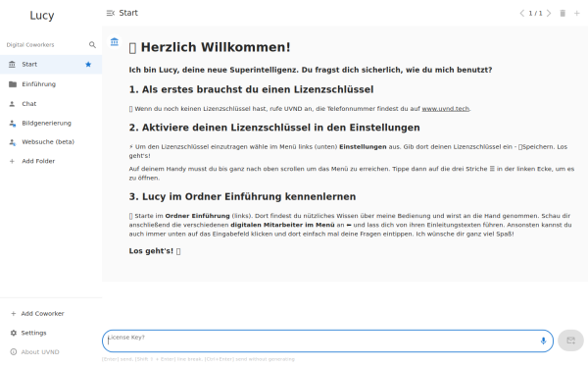Click the gear icon beside Settings
Image resolution: width=588 pixels, height=368 pixels.
tap(14, 333)
